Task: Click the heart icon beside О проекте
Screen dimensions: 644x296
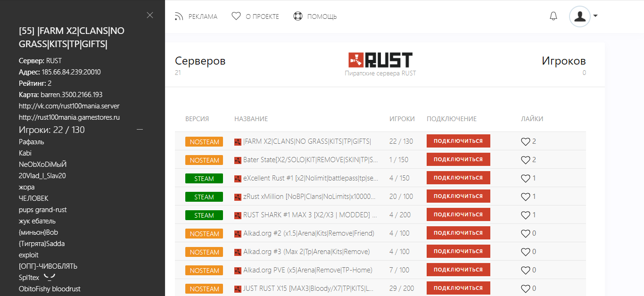Action: click(x=236, y=16)
